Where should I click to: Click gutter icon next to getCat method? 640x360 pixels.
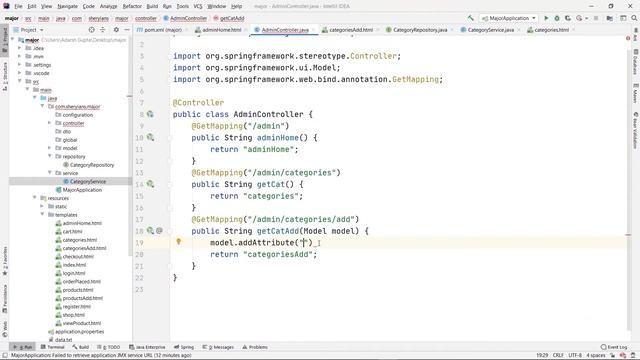[x=150, y=184]
